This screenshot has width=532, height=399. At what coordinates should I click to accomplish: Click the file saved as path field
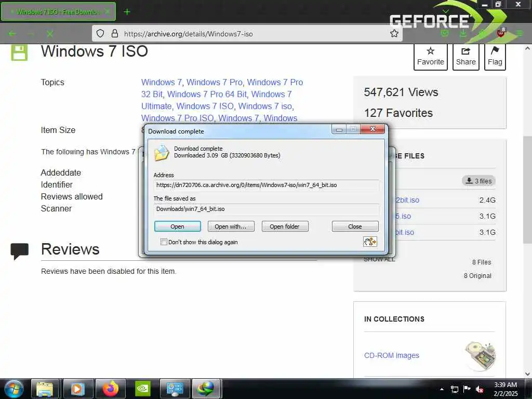tap(267, 209)
